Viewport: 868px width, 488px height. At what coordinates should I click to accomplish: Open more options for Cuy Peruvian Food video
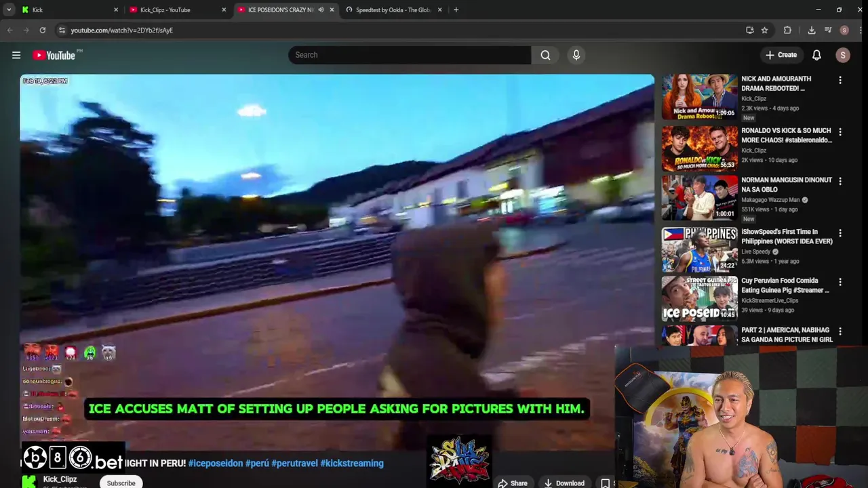[x=840, y=281]
